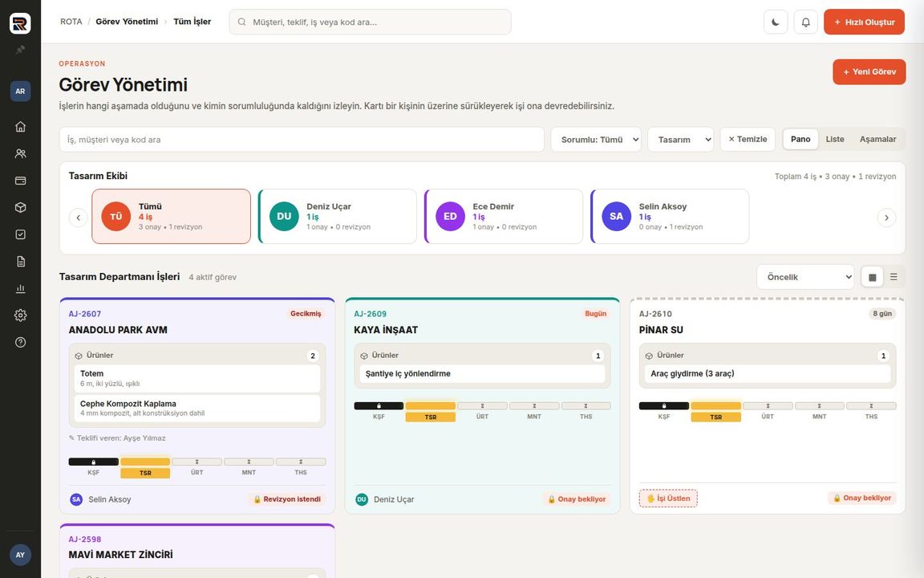The width and height of the screenshot is (924, 578).
Task: Open the checkmark tasks icon in the sidebar
Action: tap(20, 234)
